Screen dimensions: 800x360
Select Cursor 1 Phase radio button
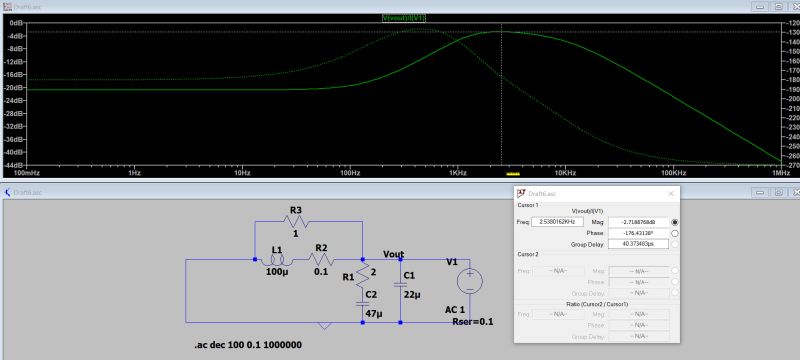pos(675,234)
